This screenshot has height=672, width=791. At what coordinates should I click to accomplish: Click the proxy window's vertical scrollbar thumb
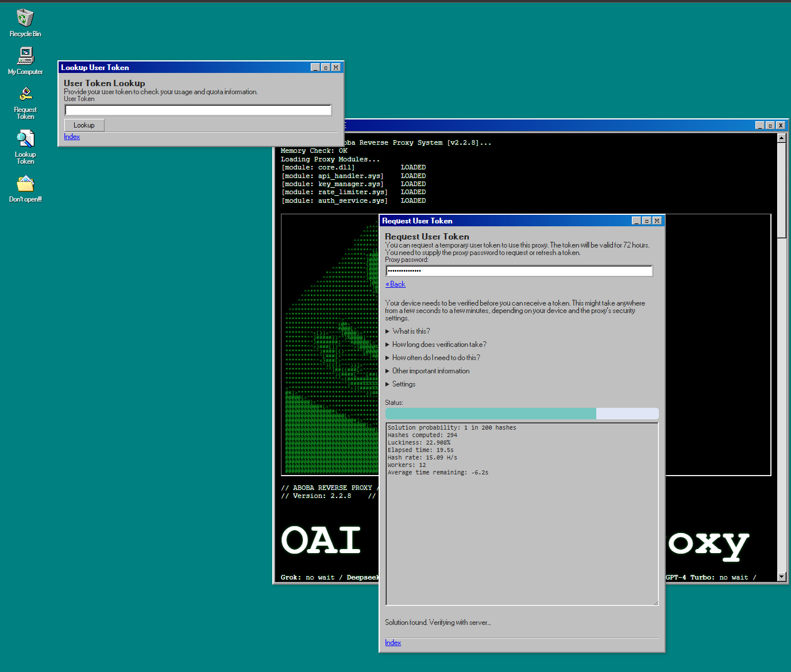tap(781, 190)
